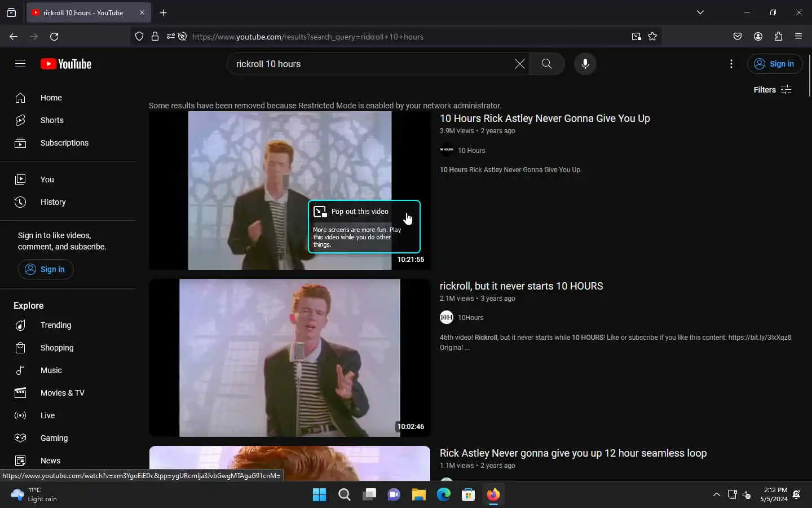
Task: Open the 10Hours channel avatar
Action: click(447, 317)
